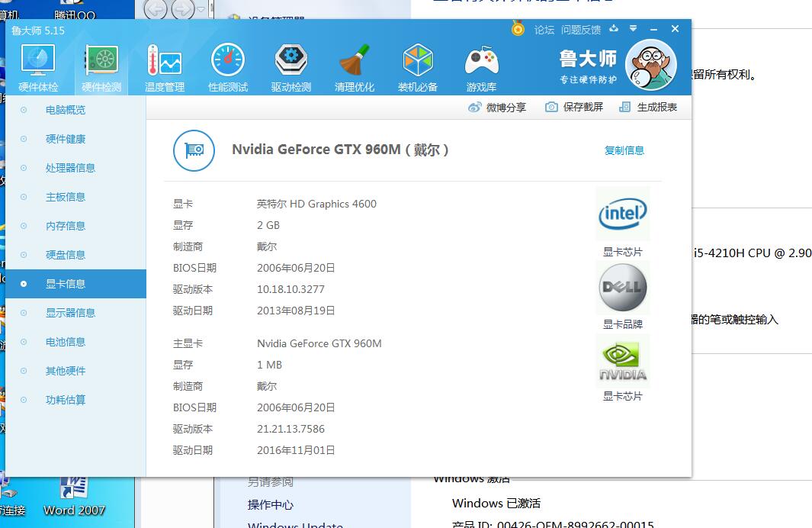812x528 pixels.
Task: Click back arrow in background window
Action: coord(156,9)
